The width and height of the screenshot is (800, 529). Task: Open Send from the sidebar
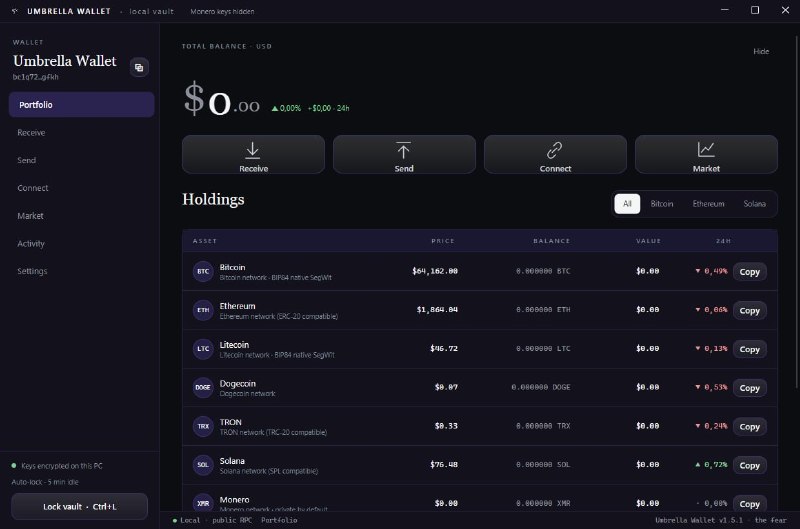tap(27, 160)
